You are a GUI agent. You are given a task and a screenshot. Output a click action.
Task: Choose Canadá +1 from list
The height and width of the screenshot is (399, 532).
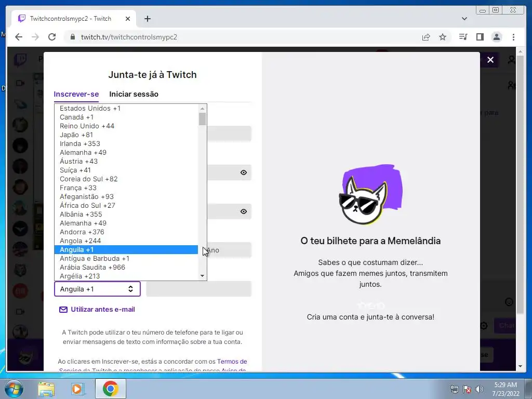(126, 117)
